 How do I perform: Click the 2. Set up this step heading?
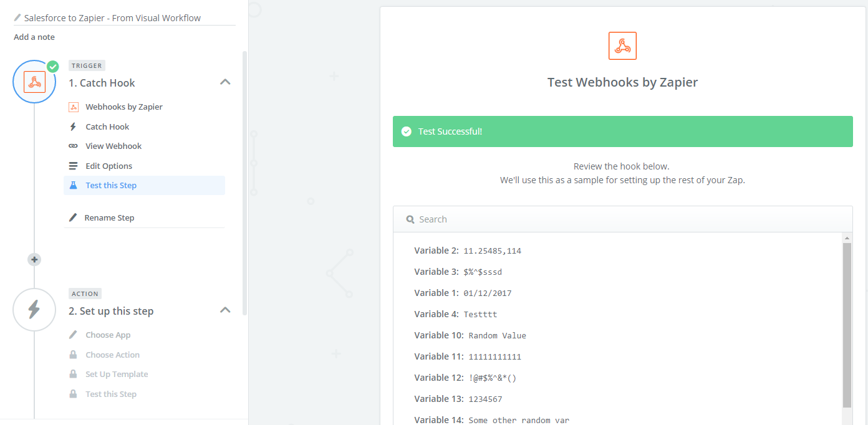pyautogui.click(x=111, y=311)
